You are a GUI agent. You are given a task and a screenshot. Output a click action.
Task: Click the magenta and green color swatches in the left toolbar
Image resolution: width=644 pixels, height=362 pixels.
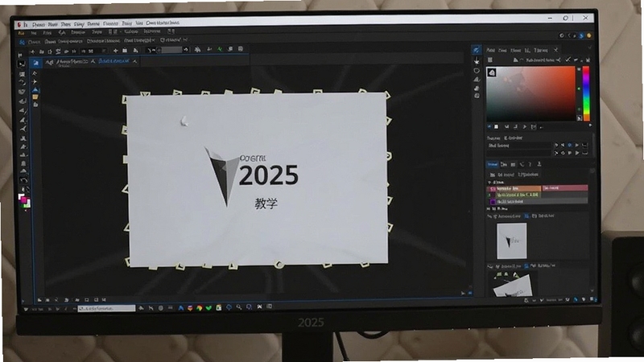[x=24, y=200]
